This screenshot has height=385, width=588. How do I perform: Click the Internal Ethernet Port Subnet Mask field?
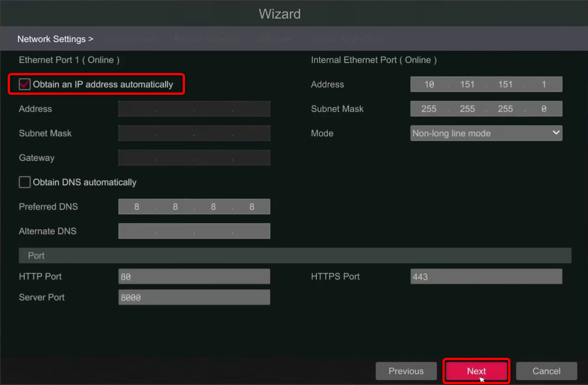pos(486,109)
